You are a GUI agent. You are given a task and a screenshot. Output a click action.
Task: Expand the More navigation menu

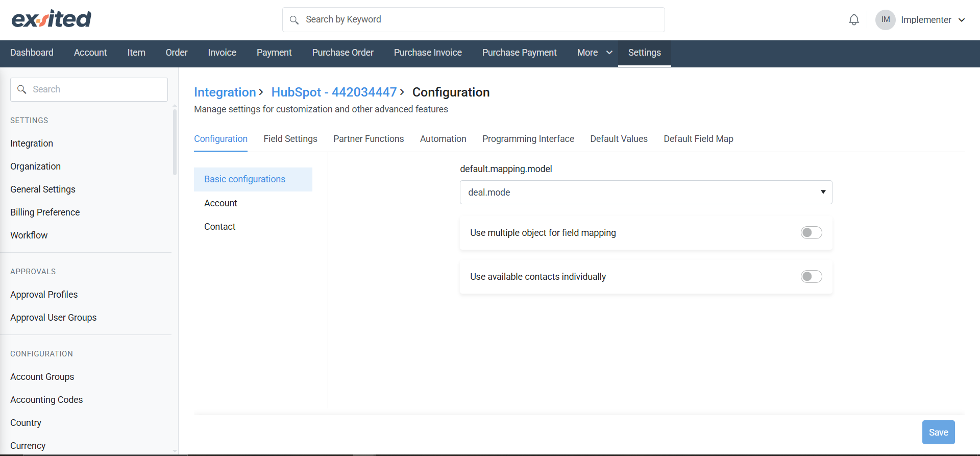point(595,53)
